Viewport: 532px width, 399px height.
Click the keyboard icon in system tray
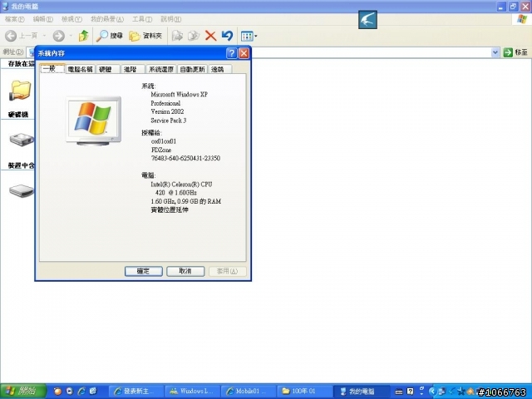point(399,392)
